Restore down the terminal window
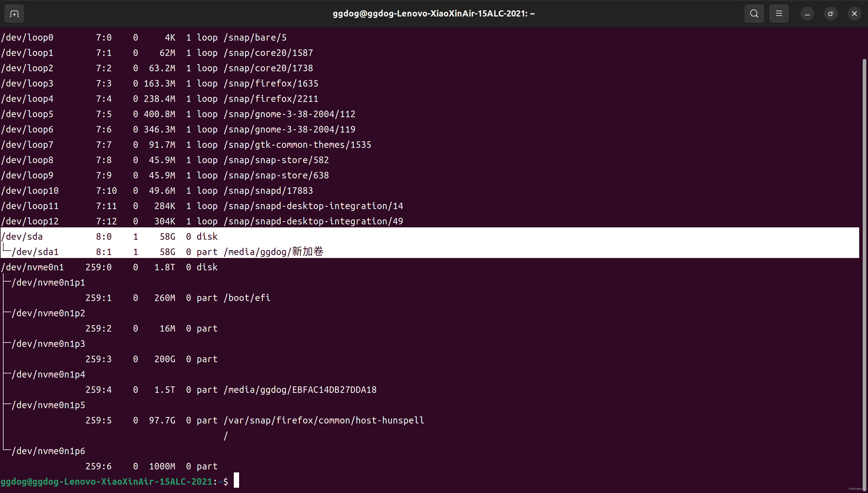The height and width of the screenshot is (493, 868). 830,14
